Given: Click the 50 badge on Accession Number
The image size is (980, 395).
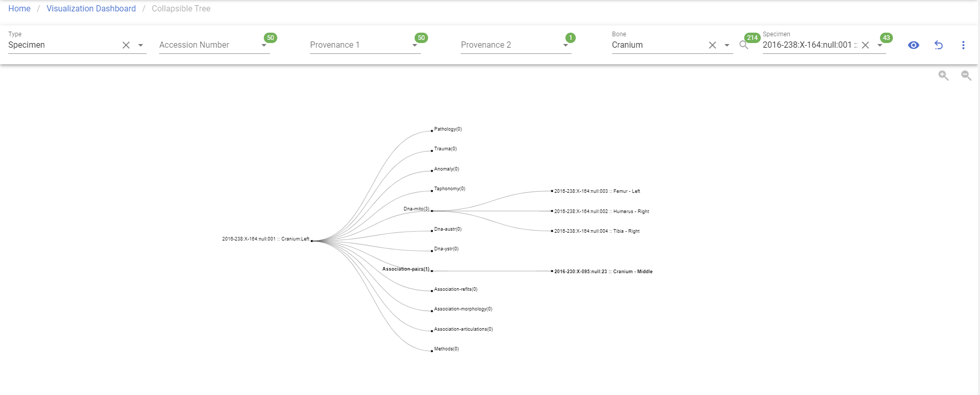Looking at the screenshot, I should [271, 38].
